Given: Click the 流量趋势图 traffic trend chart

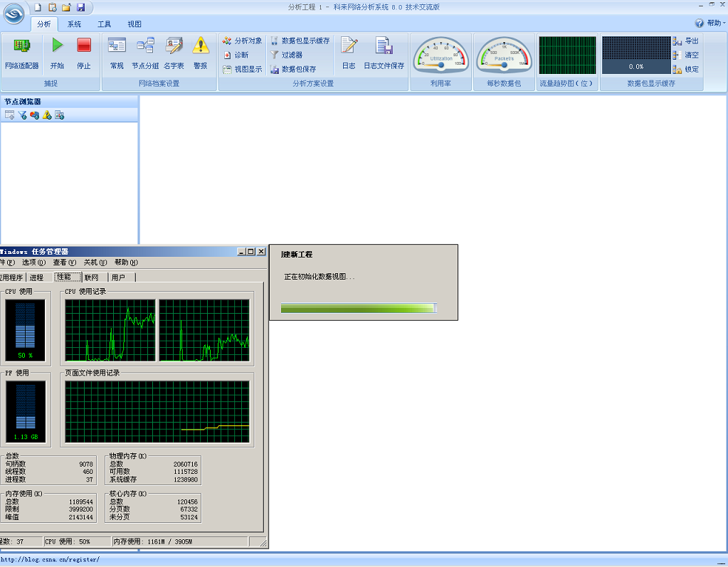Looking at the screenshot, I should [566, 55].
